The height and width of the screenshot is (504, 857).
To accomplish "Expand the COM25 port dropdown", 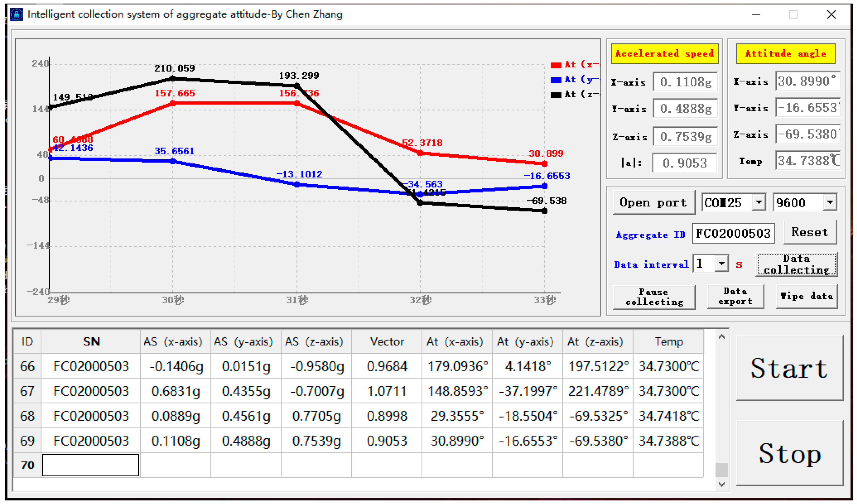I will 758,203.
